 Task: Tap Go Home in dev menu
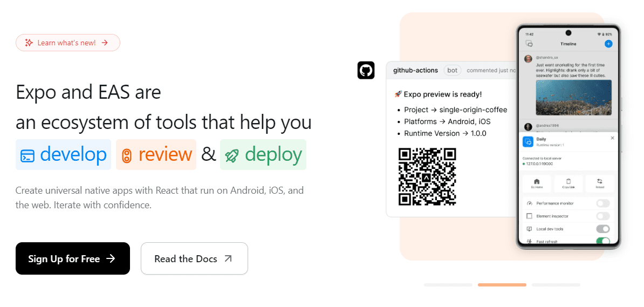(x=536, y=183)
